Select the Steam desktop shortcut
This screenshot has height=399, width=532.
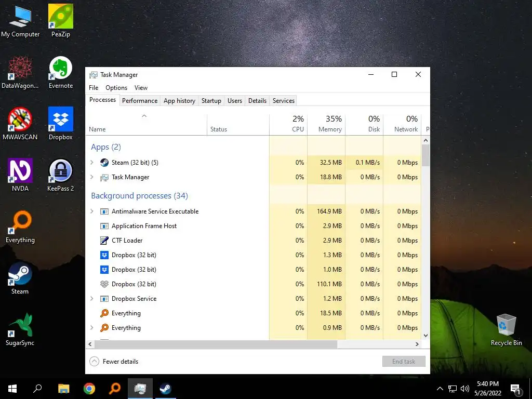coord(20,278)
